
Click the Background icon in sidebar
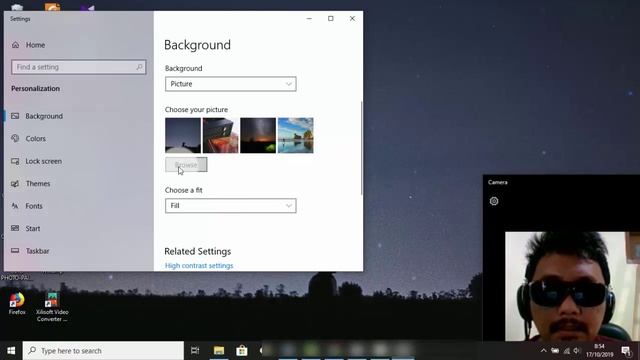[x=15, y=116]
